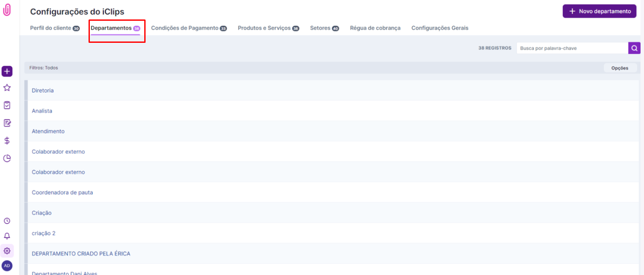Screen dimensions: 644x275
Task: Open the AD user avatar menu
Action: click(7, 265)
